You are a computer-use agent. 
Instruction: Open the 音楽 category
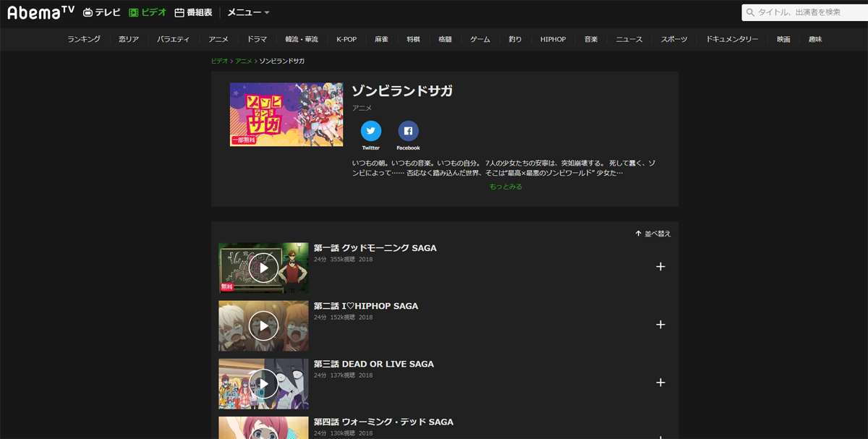pyautogui.click(x=591, y=39)
